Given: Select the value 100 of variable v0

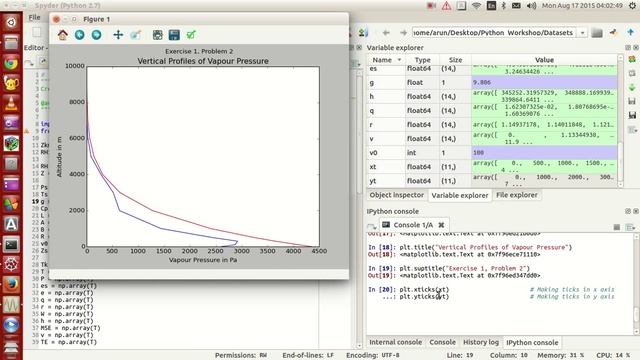Looking at the screenshot, I should coord(544,153).
